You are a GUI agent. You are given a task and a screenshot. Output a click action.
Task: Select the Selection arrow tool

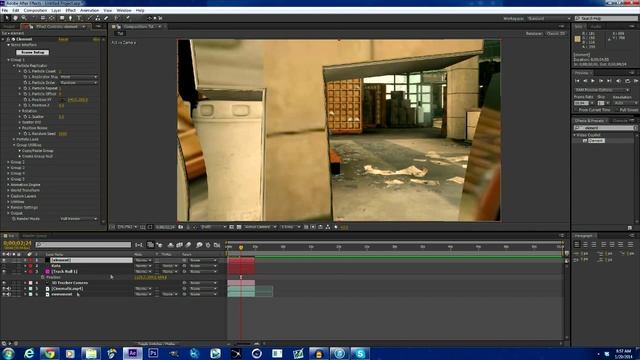click(7, 18)
